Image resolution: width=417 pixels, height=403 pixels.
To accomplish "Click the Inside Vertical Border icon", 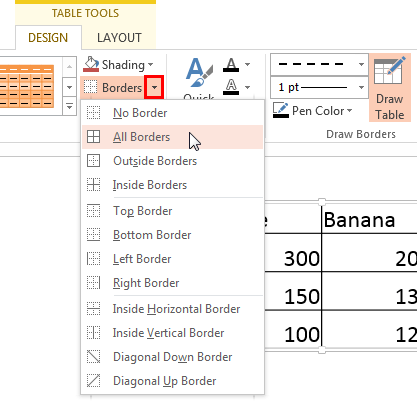I will (93, 333).
